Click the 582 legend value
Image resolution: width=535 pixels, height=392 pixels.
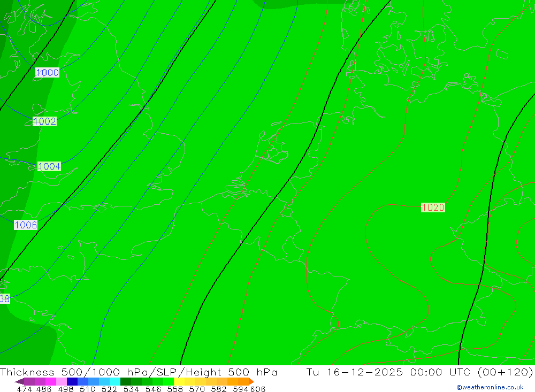point(218,389)
